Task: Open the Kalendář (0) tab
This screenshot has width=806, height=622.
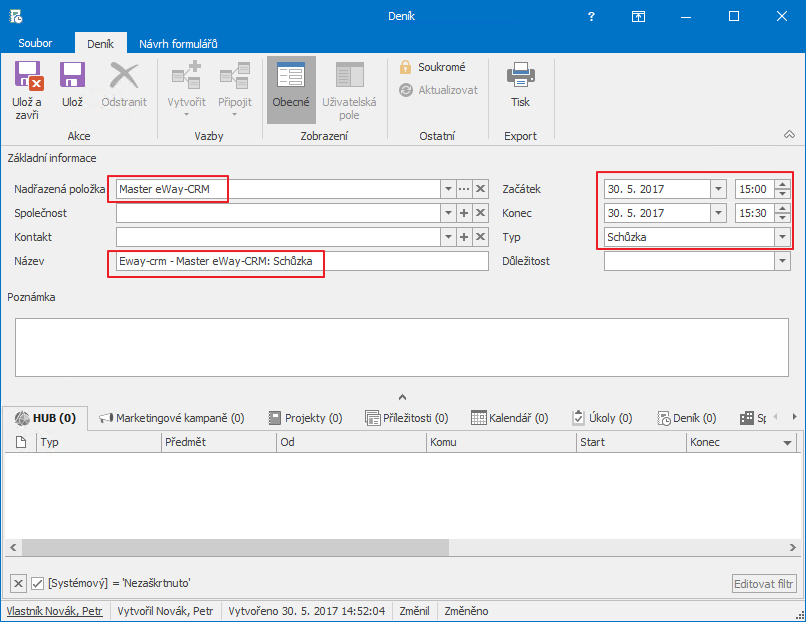Action: [510, 418]
